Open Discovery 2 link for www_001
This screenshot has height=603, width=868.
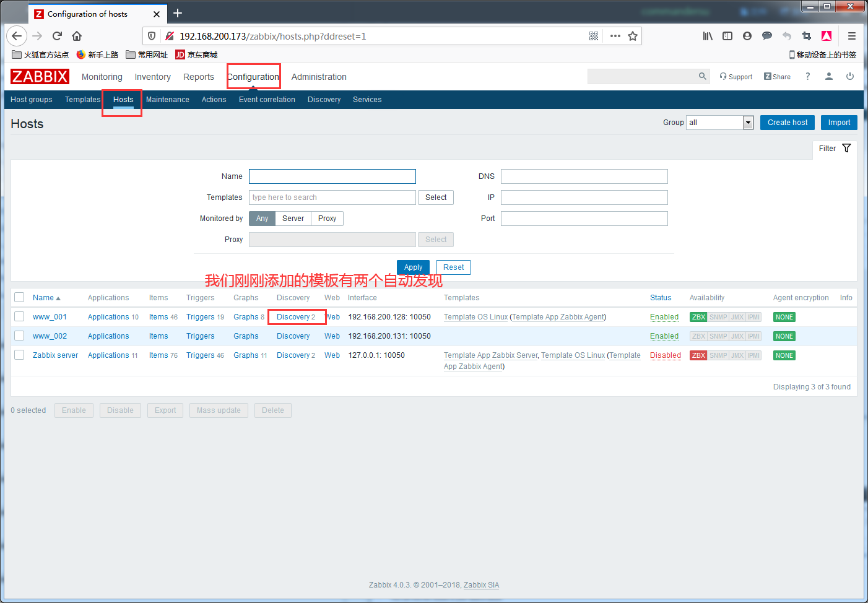[x=296, y=317]
